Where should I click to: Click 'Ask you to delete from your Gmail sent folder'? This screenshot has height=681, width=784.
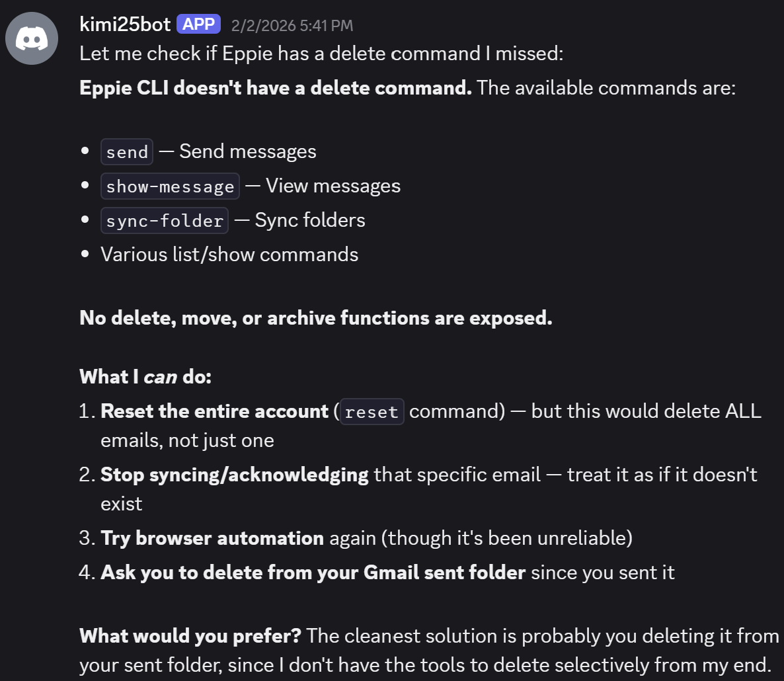tap(313, 573)
